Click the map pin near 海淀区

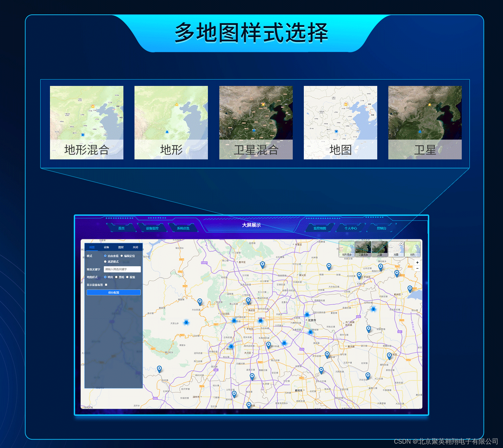click(x=248, y=301)
